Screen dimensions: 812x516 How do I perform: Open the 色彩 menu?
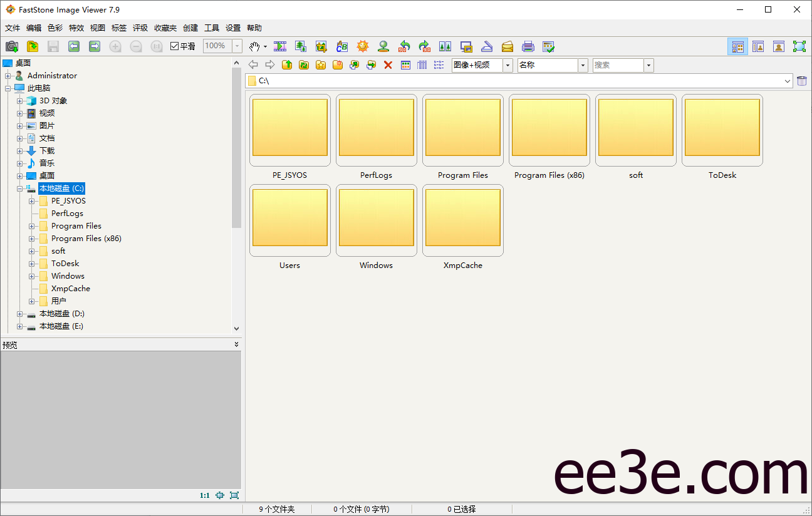tap(56, 28)
